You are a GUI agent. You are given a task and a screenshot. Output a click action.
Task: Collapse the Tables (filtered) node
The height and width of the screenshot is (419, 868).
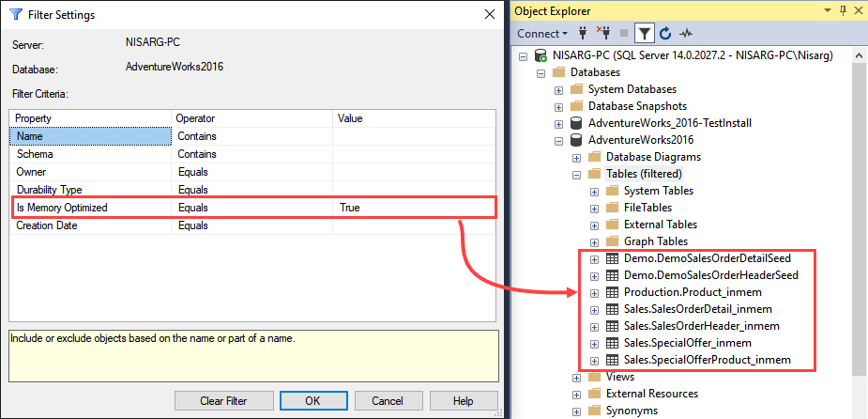tap(576, 174)
